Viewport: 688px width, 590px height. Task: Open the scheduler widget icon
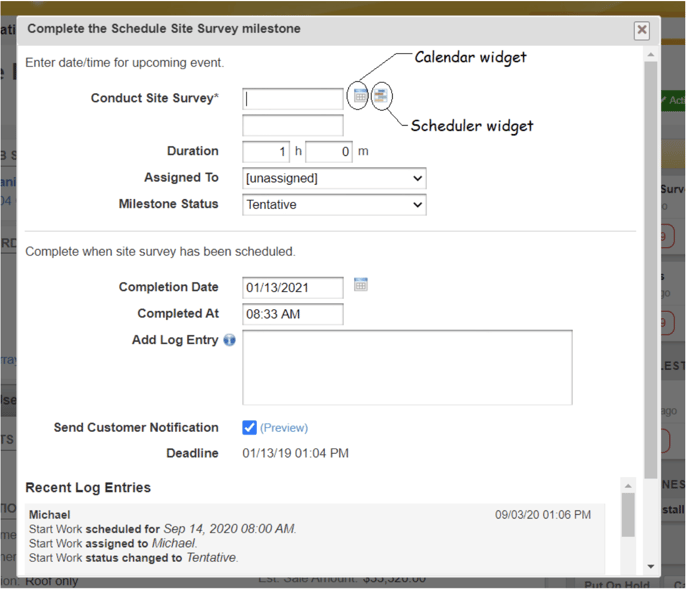[381, 96]
